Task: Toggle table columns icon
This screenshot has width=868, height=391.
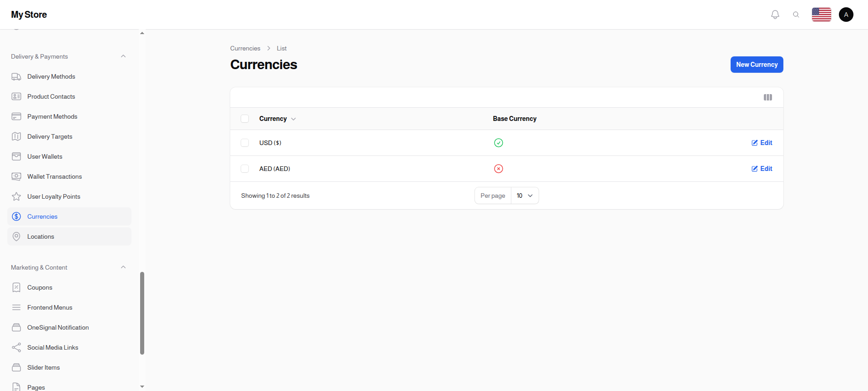Action: tap(767, 97)
